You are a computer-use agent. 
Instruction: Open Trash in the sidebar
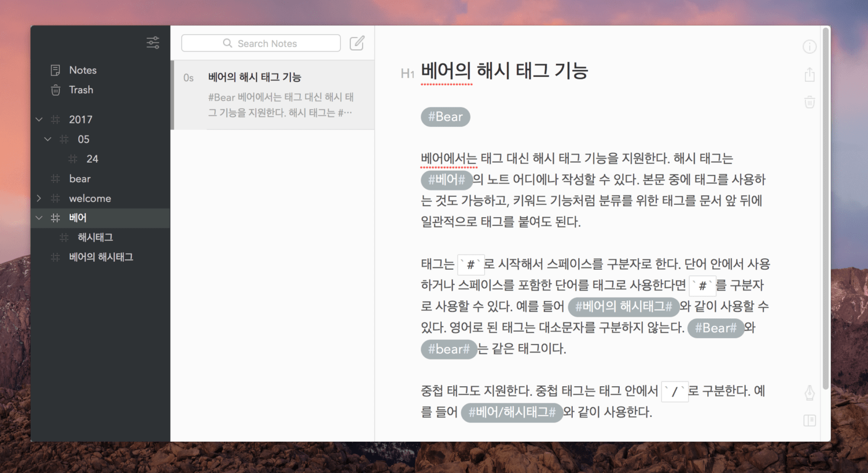coord(81,90)
